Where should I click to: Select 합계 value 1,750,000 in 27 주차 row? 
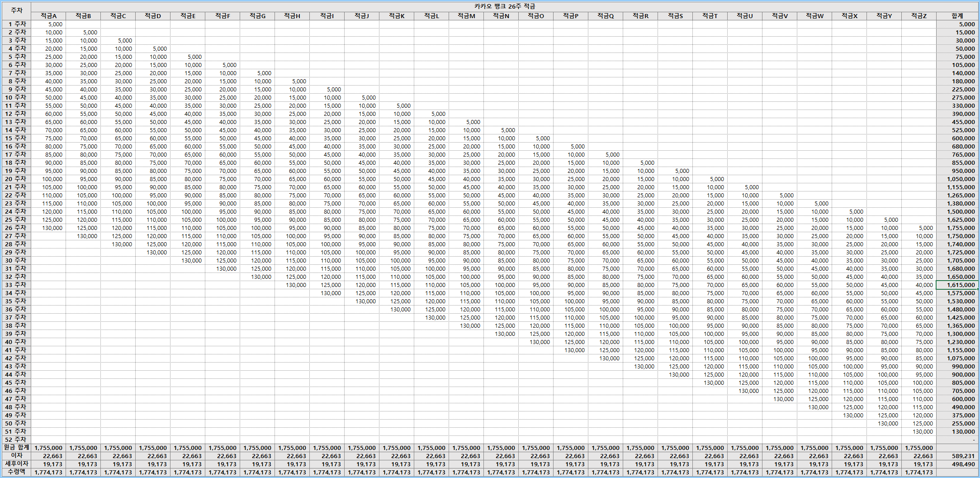pos(957,236)
